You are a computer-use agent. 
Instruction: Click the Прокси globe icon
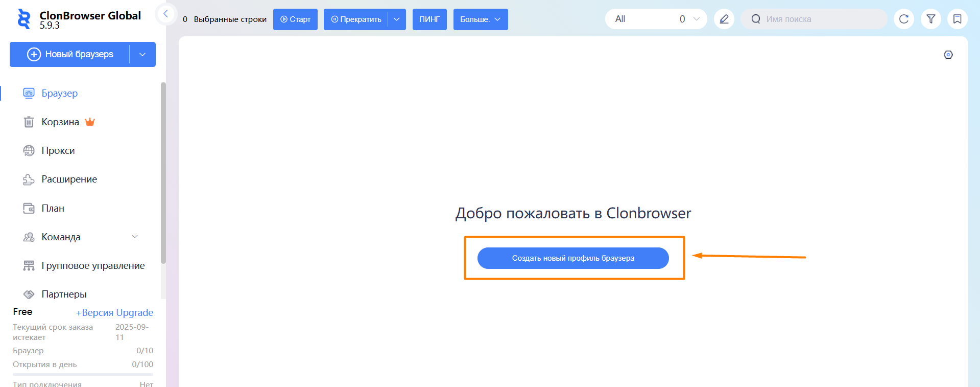click(x=29, y=150)
